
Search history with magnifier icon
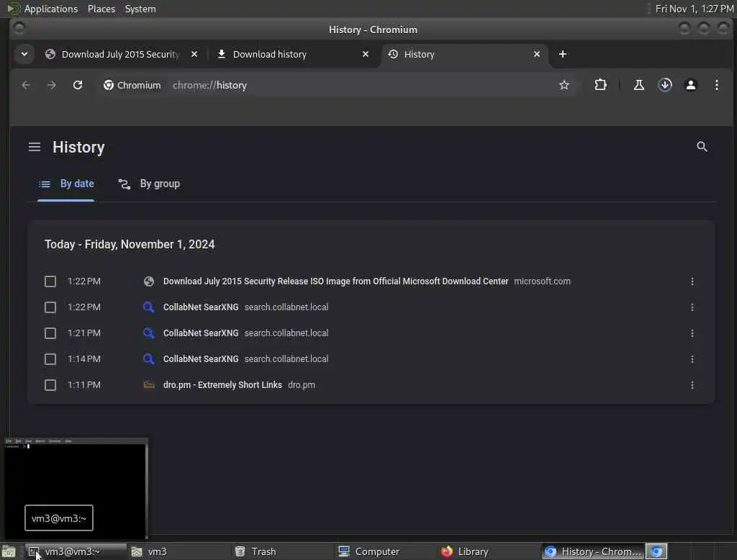click(702, 147)
